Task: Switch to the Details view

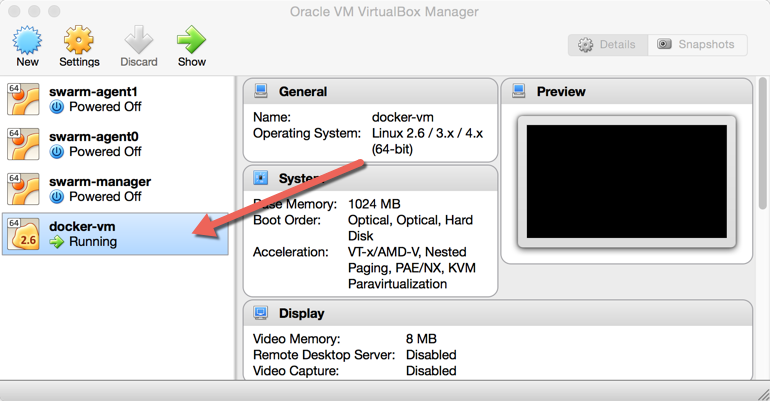Action: tap(607, 45)
